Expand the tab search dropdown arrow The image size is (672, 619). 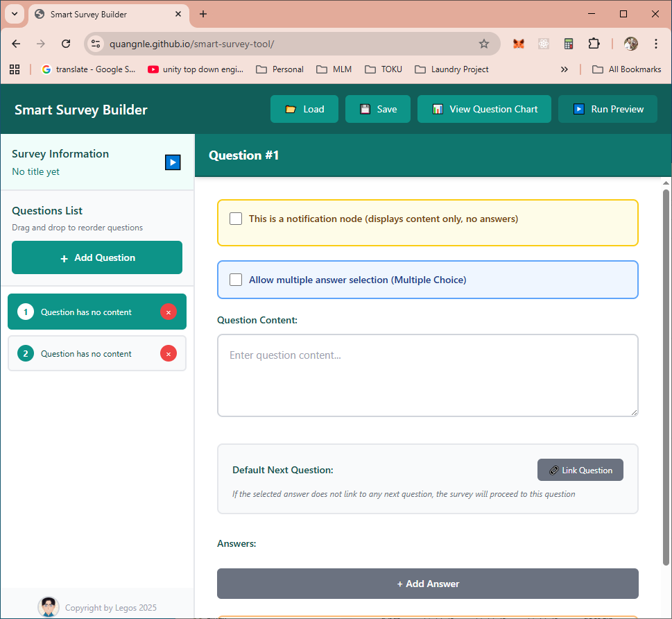pyautogui.click(x=14, y=14)
